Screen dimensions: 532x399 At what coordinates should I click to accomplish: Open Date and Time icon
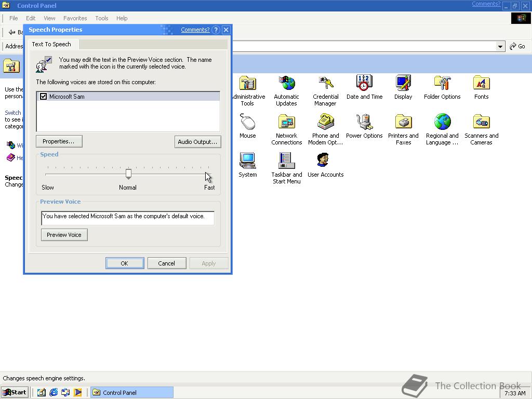point(364,83)
